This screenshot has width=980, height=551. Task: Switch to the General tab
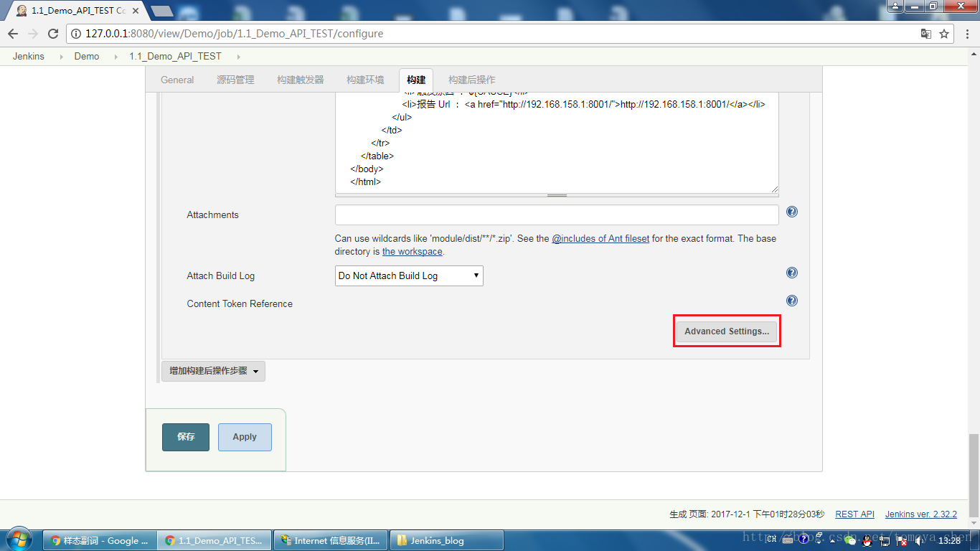pyautogui.click(x=177, y=80)
